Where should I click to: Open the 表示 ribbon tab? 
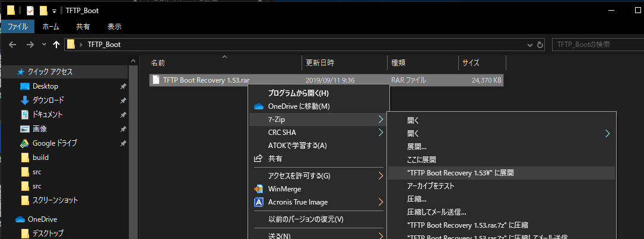(x=115, y=27)
